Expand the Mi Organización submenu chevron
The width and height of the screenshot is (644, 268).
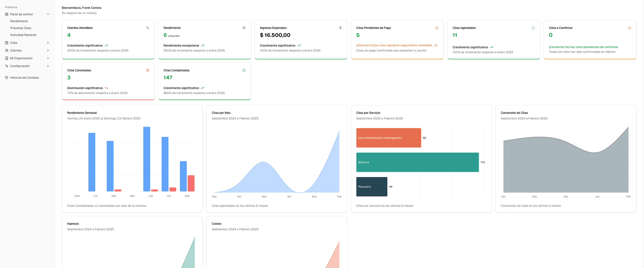[x=48, y=58]
